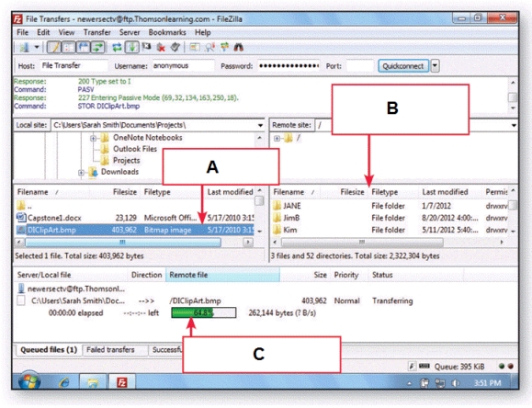532x408 pixels.
Task: Click the Port input field
Action: coord(360,66)
